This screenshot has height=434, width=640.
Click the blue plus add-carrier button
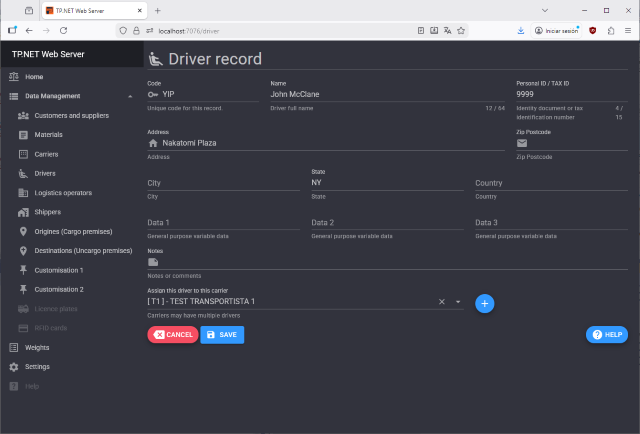tap(484, 303)
